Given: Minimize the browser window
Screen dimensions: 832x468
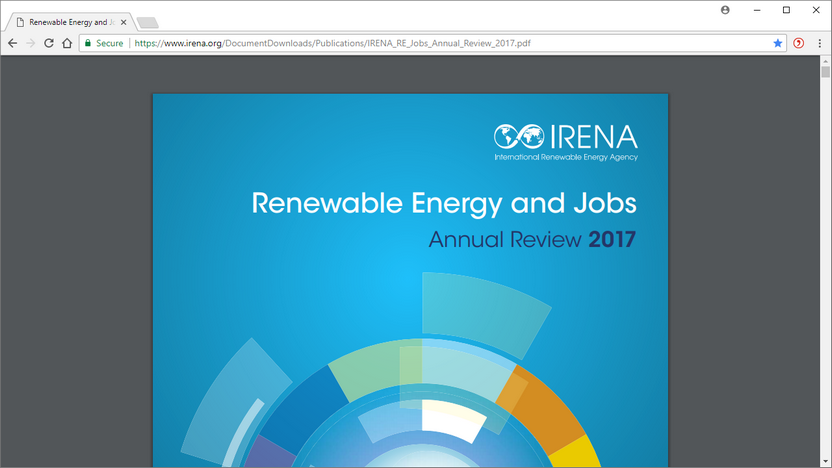Looking at the screenshot, I should (x=757, y=10).
